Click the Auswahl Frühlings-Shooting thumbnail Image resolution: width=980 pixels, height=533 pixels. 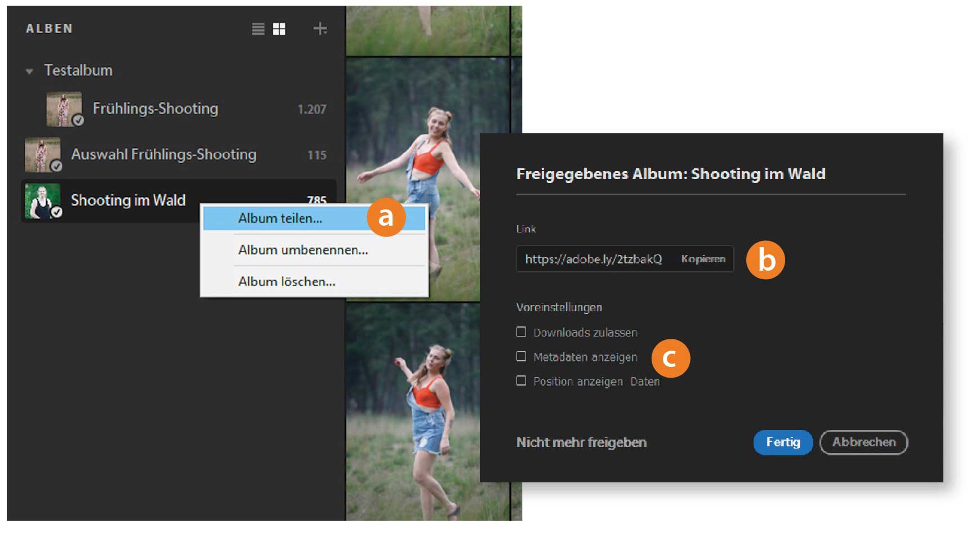click(42, 154)
